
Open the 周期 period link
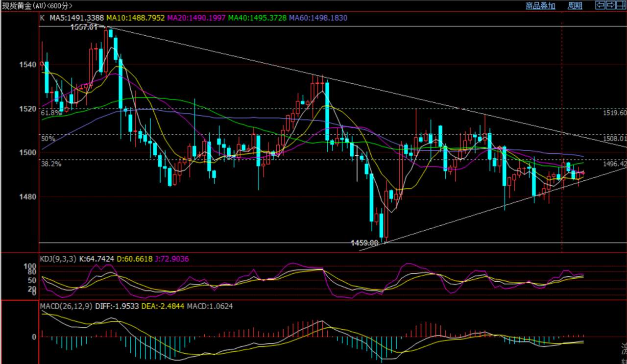pyautogui.click(x=575, y=6)
